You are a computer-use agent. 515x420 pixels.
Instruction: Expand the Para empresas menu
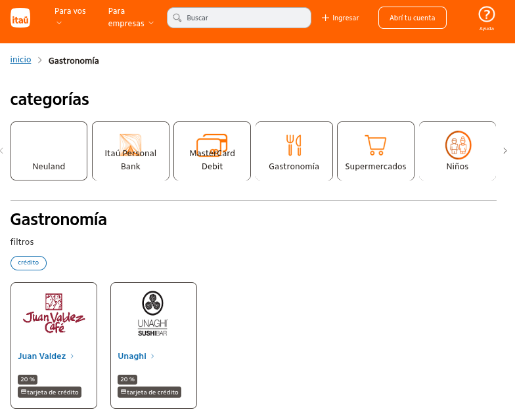131,17
